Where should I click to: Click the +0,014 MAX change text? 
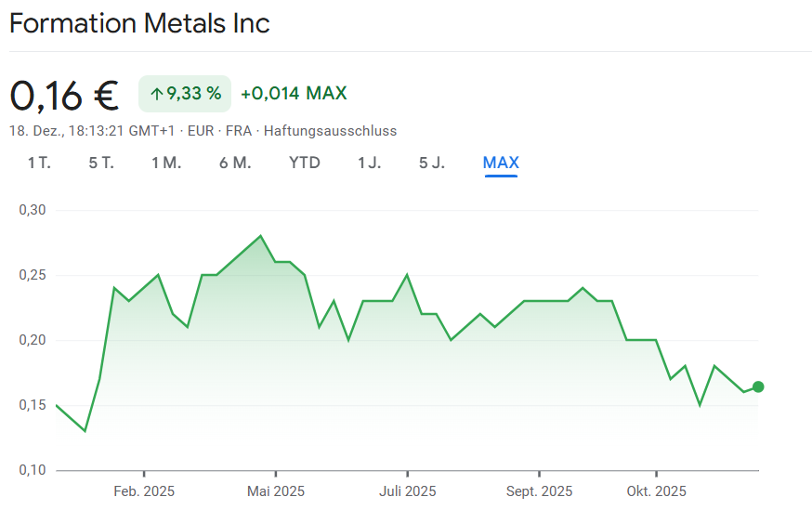coord(294,94)
